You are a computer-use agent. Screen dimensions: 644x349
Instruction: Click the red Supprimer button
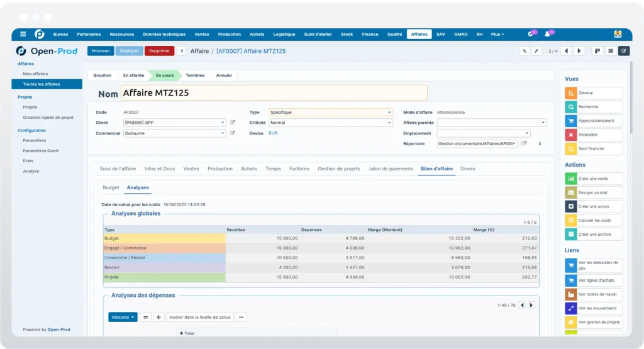click(x=159, y=51)
